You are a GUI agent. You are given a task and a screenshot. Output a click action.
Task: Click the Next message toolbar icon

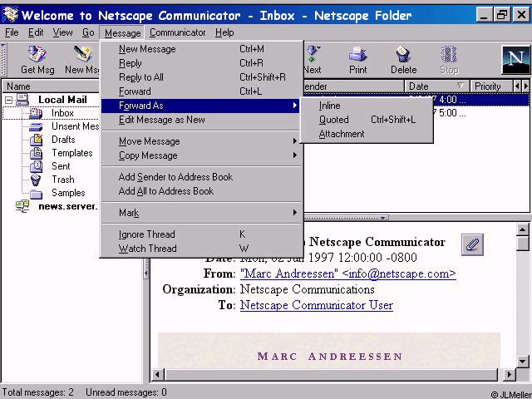[x=313, y=54]
